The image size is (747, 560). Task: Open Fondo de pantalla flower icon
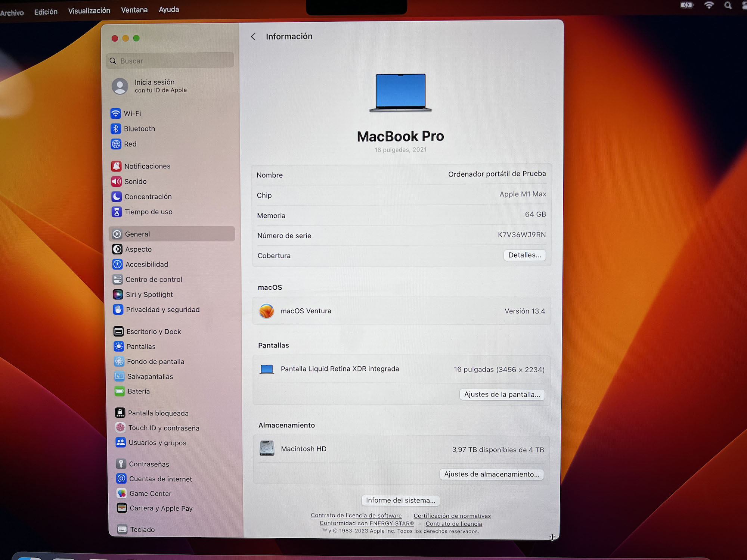coord(119,361)
